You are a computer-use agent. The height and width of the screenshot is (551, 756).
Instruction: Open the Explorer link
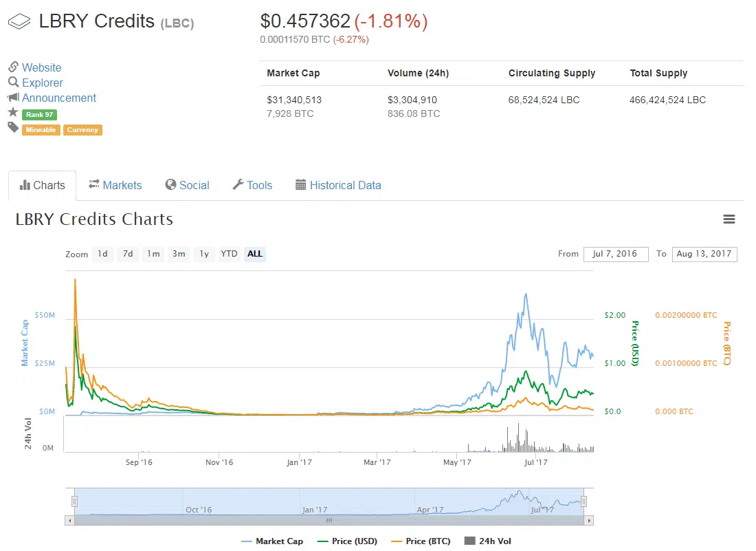[x=43, y=83]
